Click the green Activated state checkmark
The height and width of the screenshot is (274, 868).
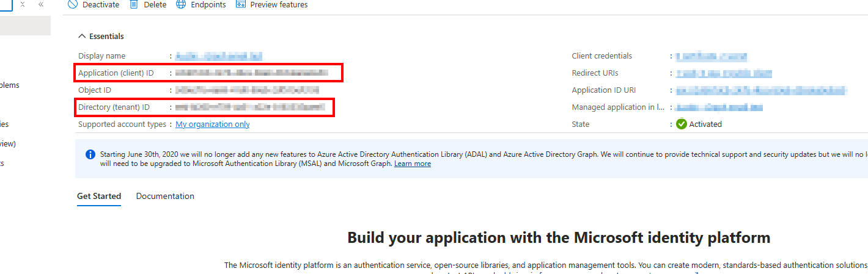click(x=682, y=124)
